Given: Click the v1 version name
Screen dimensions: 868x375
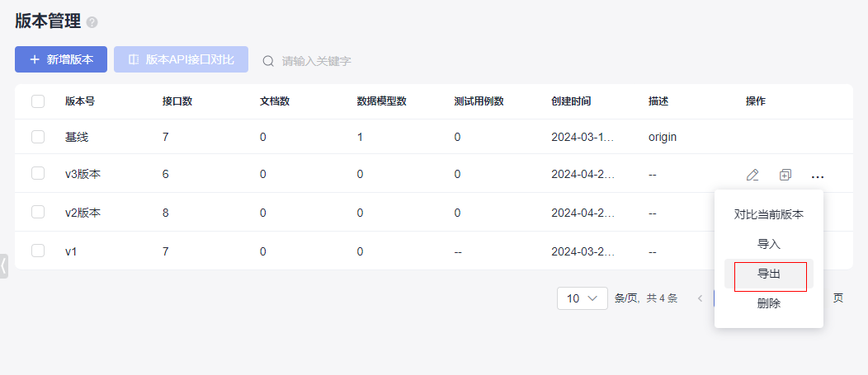Looking at the screenshot, I should point(71,251).
